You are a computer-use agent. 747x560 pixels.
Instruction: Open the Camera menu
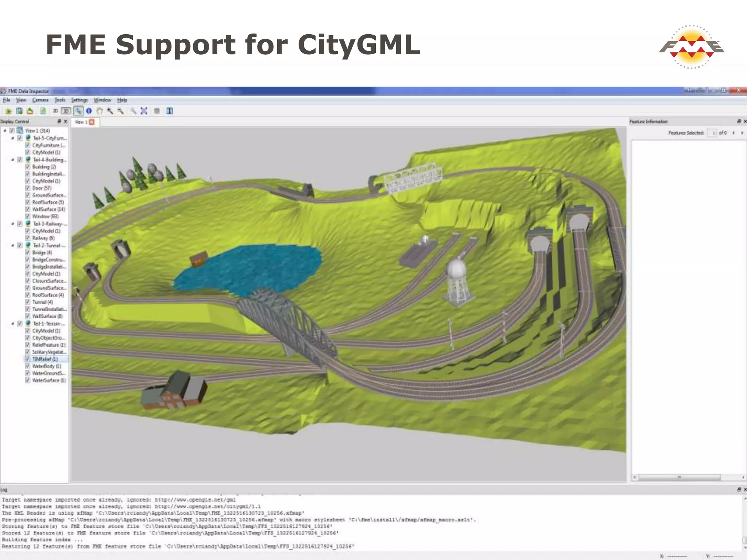click(x=40, y=100)
